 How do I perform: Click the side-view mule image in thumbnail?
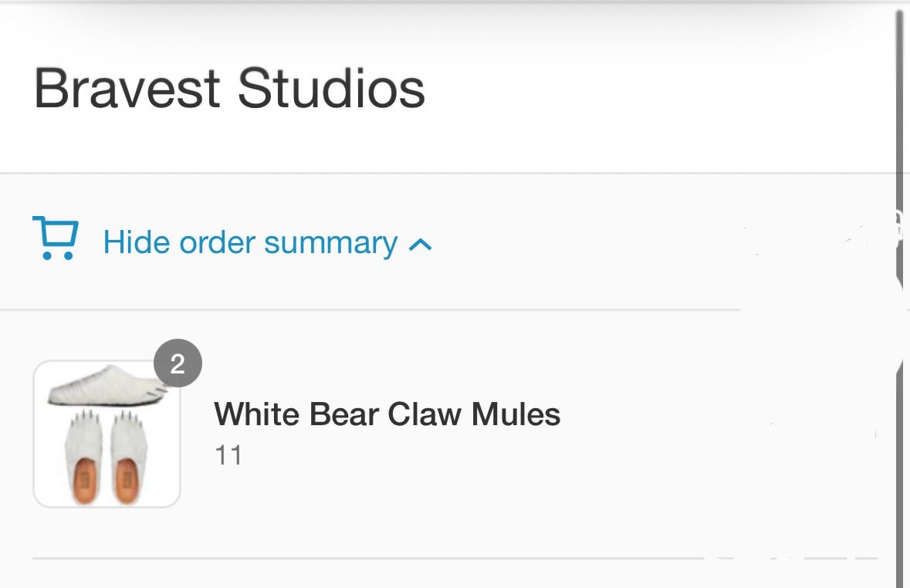point(109,385)
